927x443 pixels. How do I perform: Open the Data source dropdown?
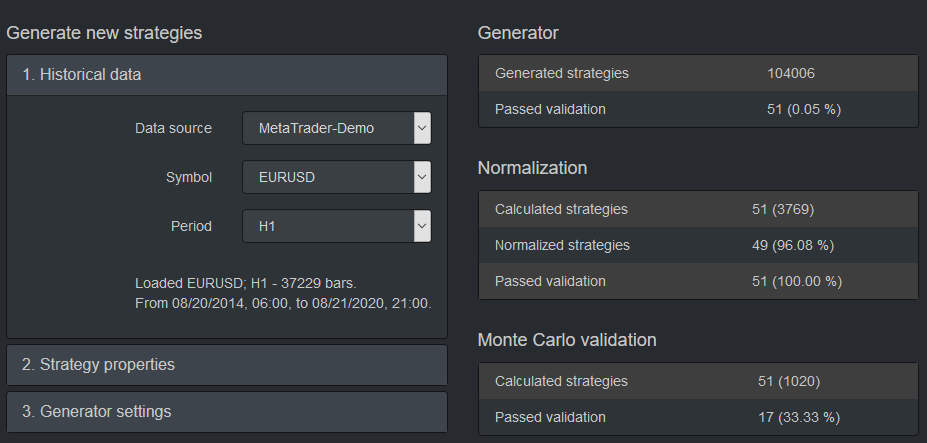pos(336,128)
